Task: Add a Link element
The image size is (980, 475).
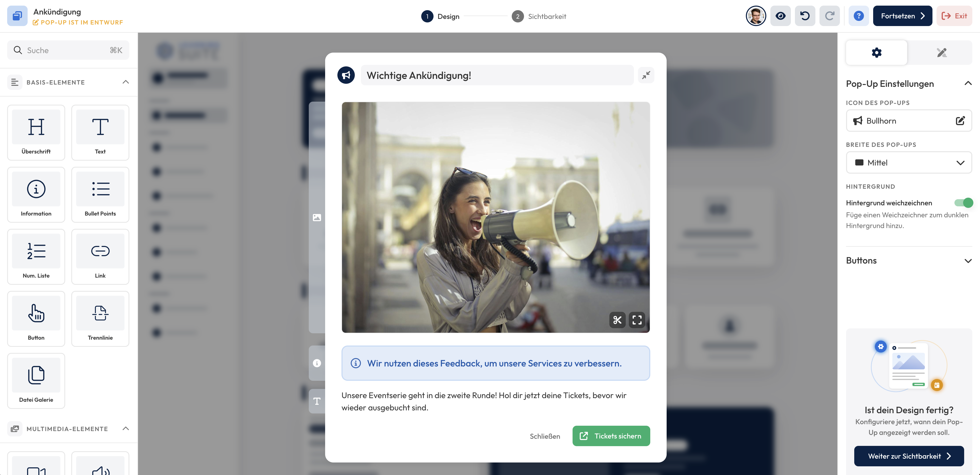Action: 100,256
